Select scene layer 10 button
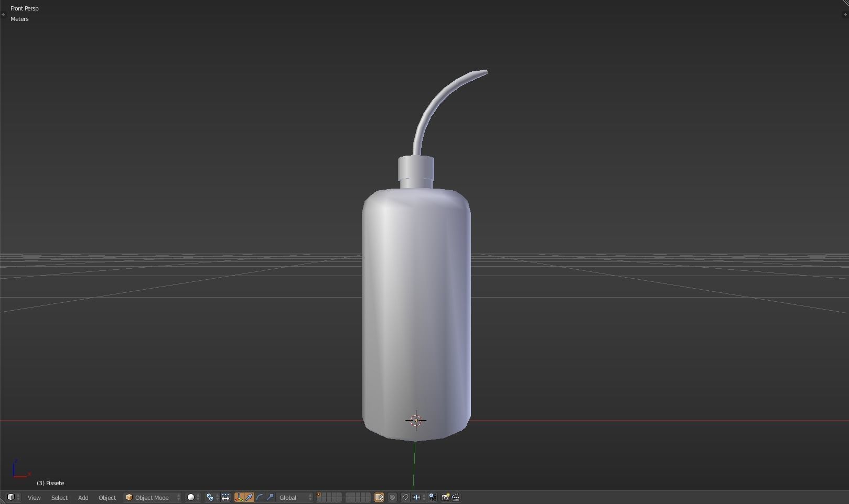The width and height of the screenshot is (849, 504). click(x=368, y=495)
